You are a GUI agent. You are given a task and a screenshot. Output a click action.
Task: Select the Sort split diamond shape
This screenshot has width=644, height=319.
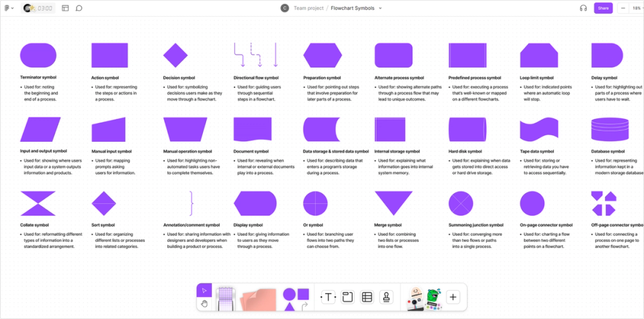[x=104, y=203]
